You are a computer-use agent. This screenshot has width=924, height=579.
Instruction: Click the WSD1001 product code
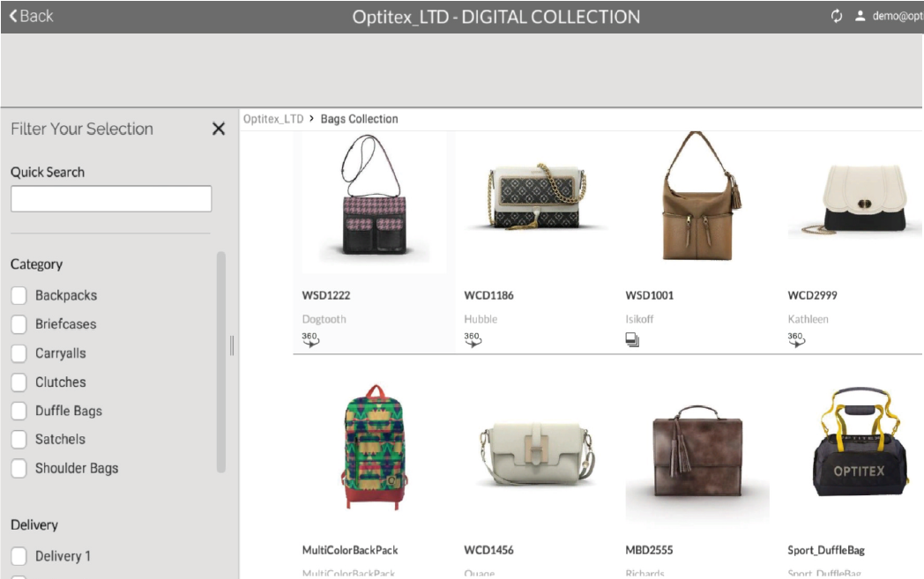(650, 295)
